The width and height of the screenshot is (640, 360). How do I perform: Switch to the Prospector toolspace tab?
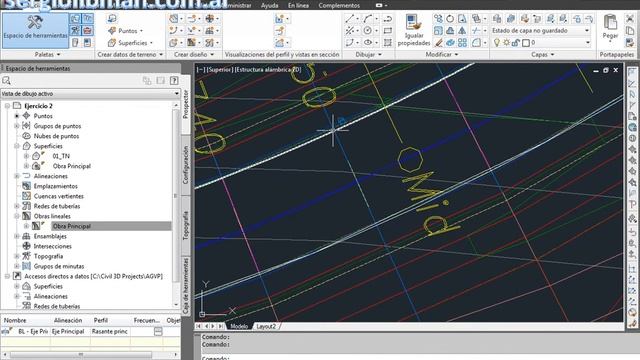[x=186, y=104]
